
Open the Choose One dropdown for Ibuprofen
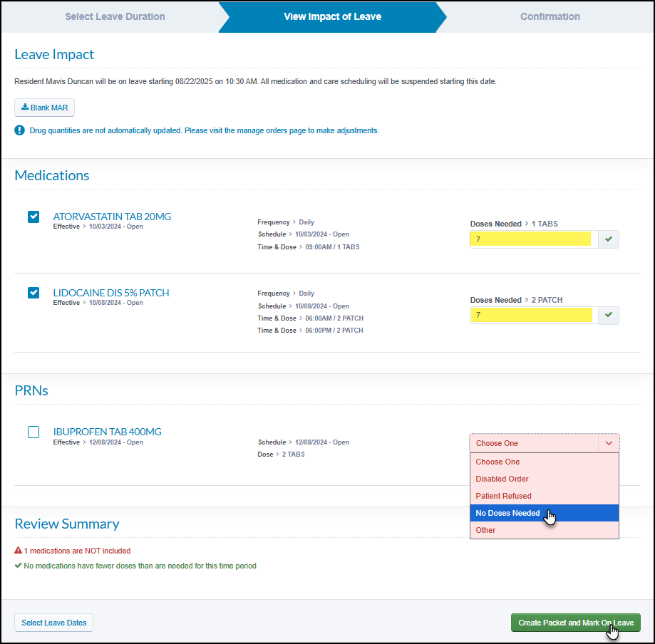(545, 443)
